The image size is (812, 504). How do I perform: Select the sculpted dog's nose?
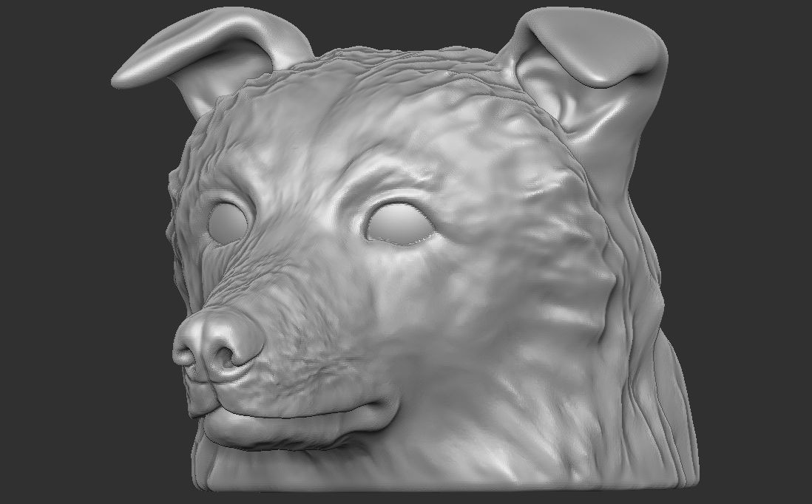coord(217,344)
